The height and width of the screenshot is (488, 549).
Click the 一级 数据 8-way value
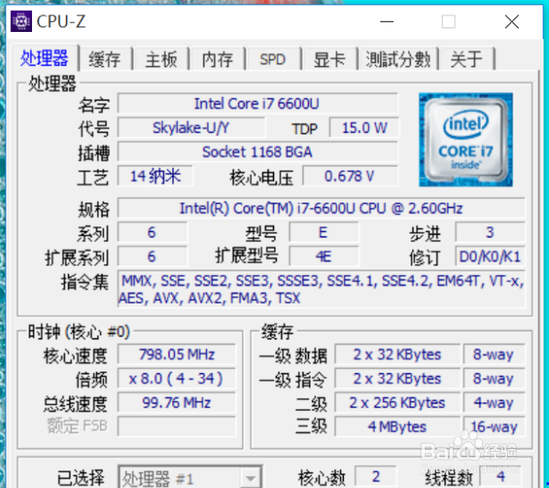[494, 355]
